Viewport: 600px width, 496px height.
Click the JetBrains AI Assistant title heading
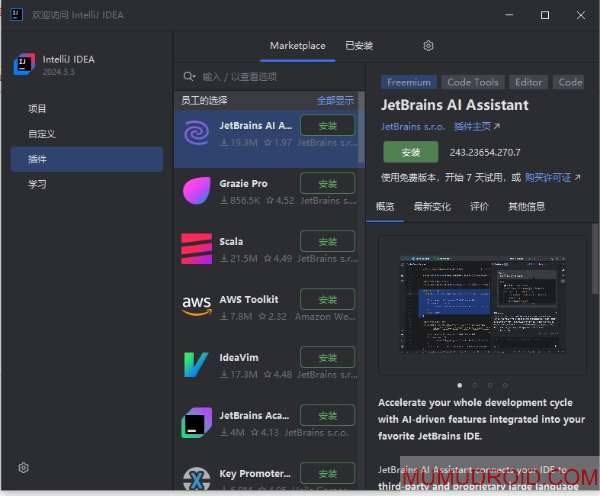pos(455,105)
